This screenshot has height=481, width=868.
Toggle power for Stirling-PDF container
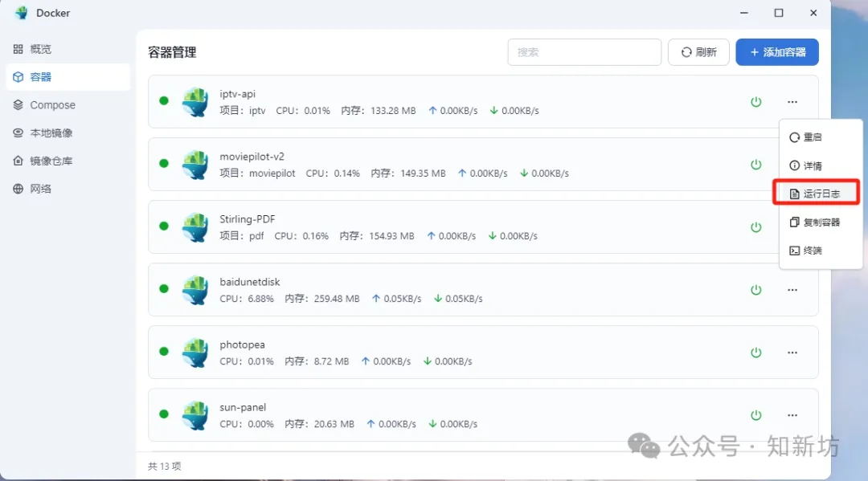(755, 227)
